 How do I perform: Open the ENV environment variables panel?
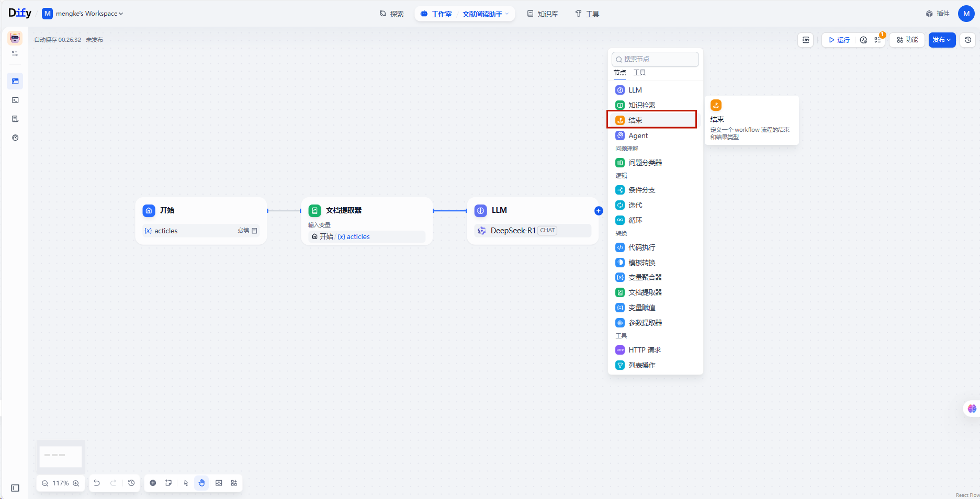pyautogui.click(x=806, y=40)
